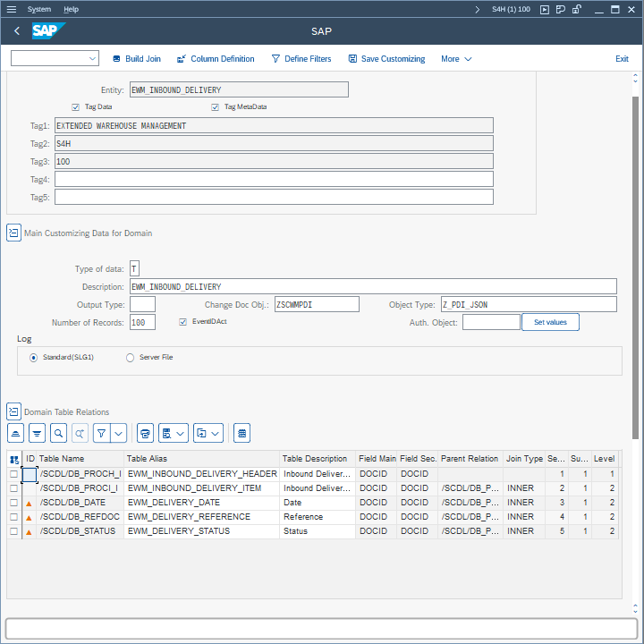This screenshot has width=644, height=644.
Task: Open the System menu
Action: (x=39, y=9)
